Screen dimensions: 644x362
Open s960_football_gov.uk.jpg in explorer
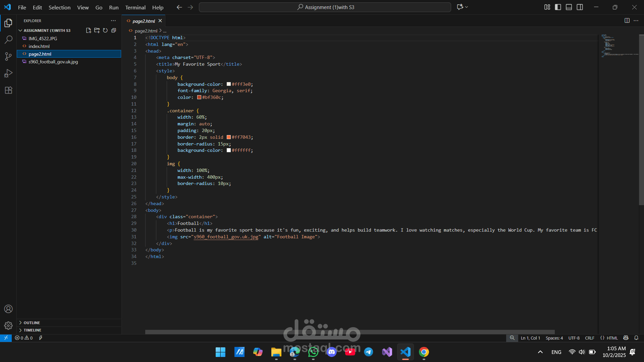(x=69, y=62)
